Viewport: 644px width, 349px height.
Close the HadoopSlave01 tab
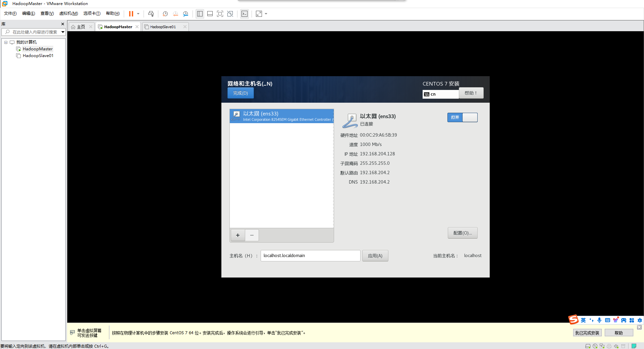point(185,27)
